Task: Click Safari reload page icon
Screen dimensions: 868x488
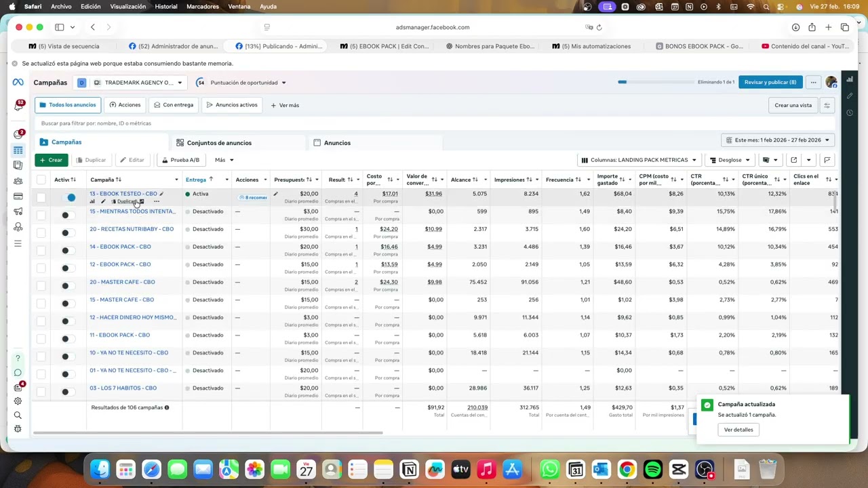Action: (599, 27)
